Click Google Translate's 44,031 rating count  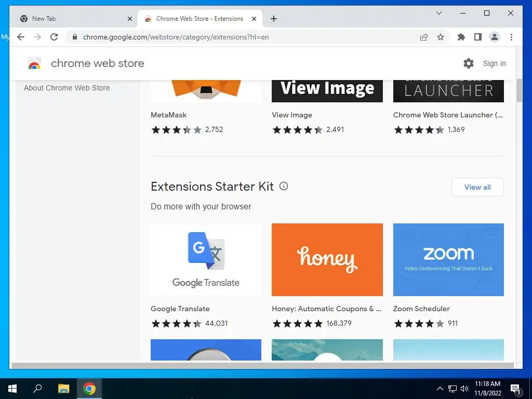(217, 323)
